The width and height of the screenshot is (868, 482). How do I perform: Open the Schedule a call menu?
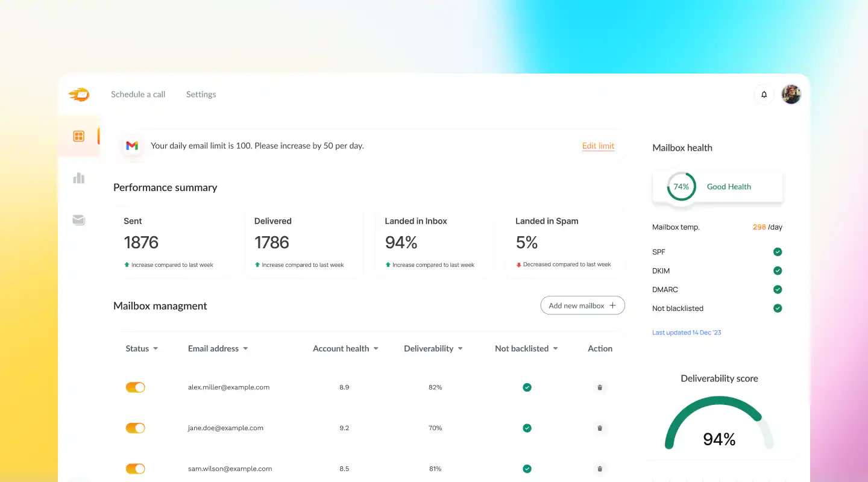click(x=137, y=94)
